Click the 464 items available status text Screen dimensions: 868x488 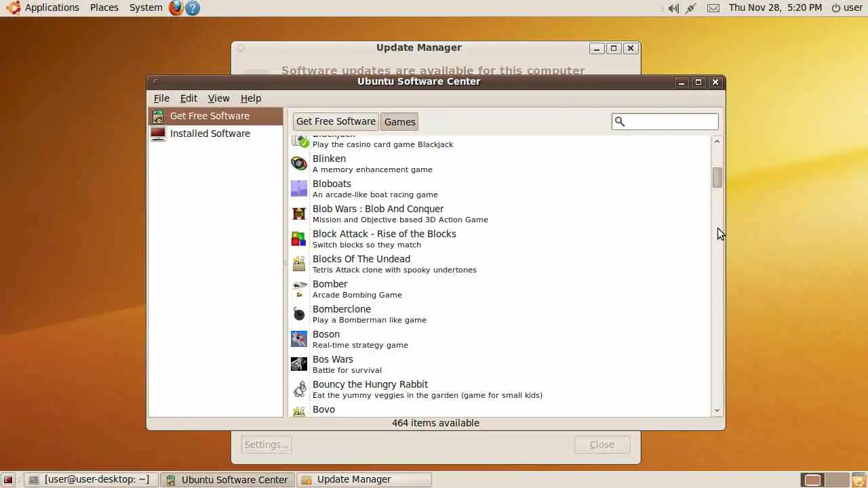click(435, 423)
